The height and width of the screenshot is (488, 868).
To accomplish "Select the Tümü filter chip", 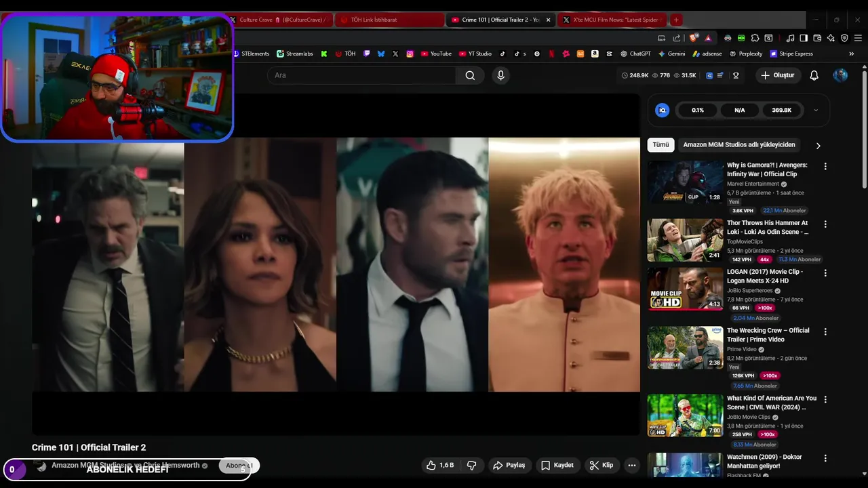I will pos(660,144).
